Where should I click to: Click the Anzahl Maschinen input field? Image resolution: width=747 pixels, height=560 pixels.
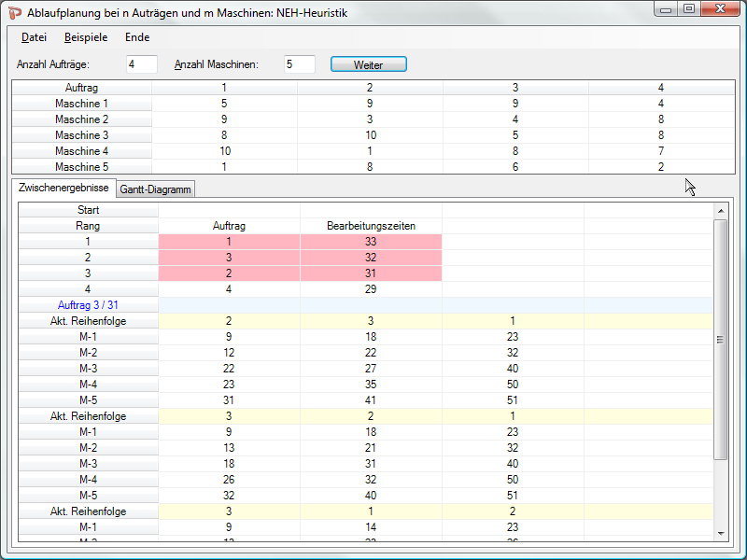click(x=300, y=64)
